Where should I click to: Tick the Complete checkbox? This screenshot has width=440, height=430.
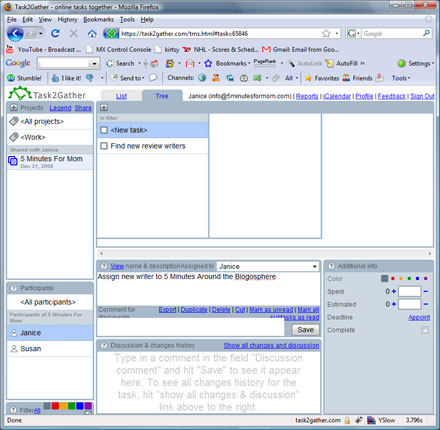point(425,330)
